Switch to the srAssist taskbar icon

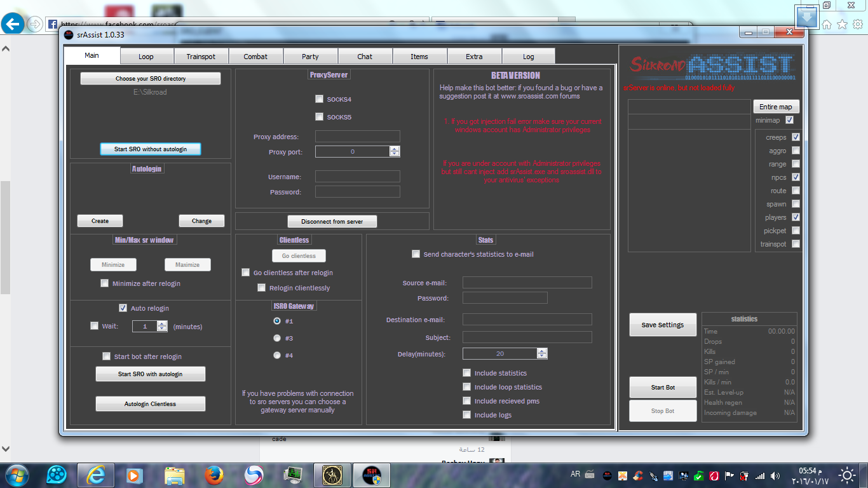pyautogui.click(x=372, y=475)
